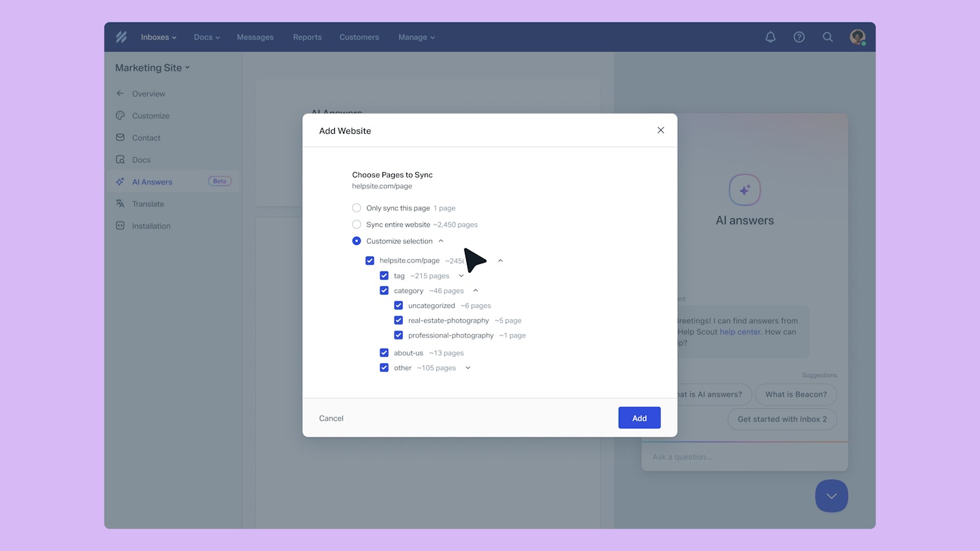
Task: Uncheck the tag checkbox
Action: 384,276
